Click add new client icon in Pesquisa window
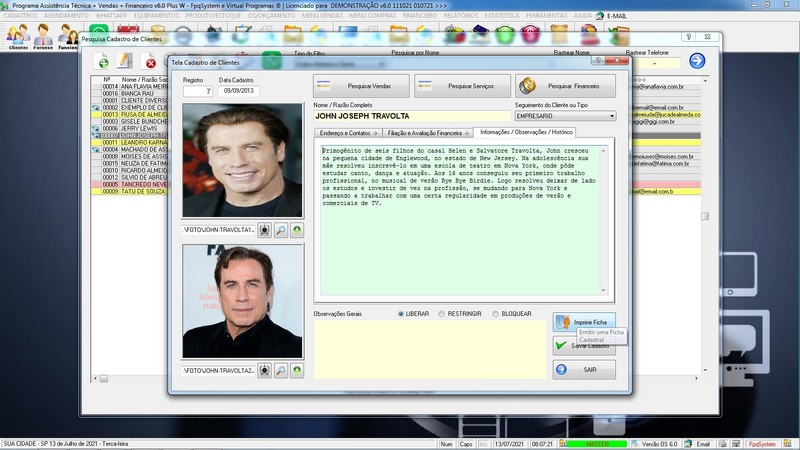 click(102, 62)
